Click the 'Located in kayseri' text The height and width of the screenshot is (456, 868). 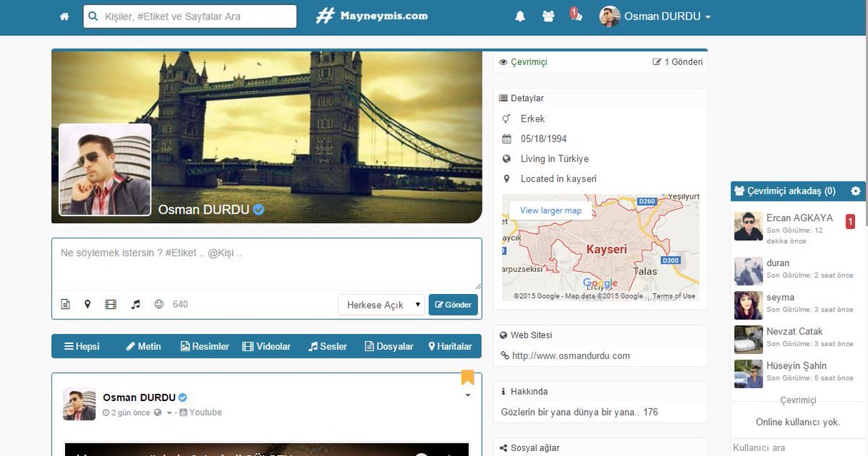coord(558,178)
